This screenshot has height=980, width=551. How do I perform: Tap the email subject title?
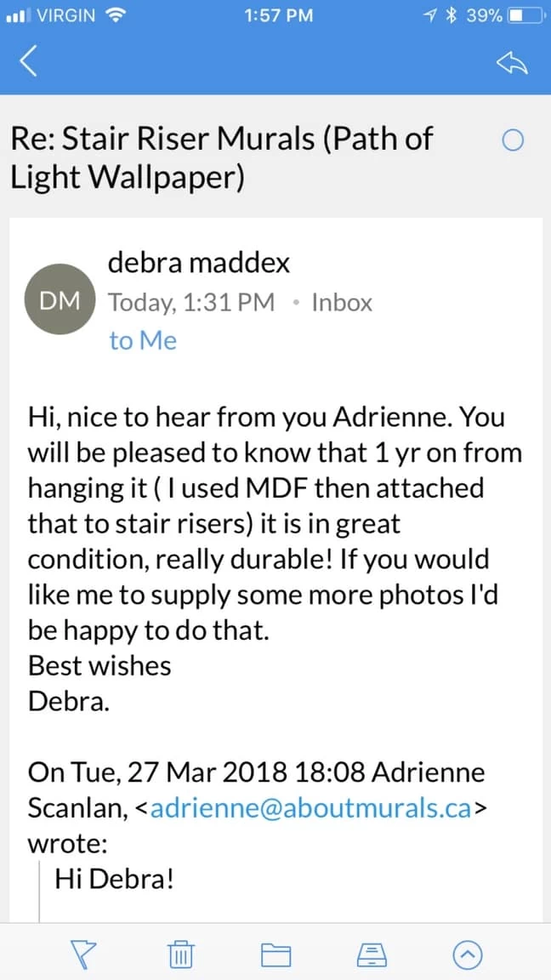(x=222, y=156)
